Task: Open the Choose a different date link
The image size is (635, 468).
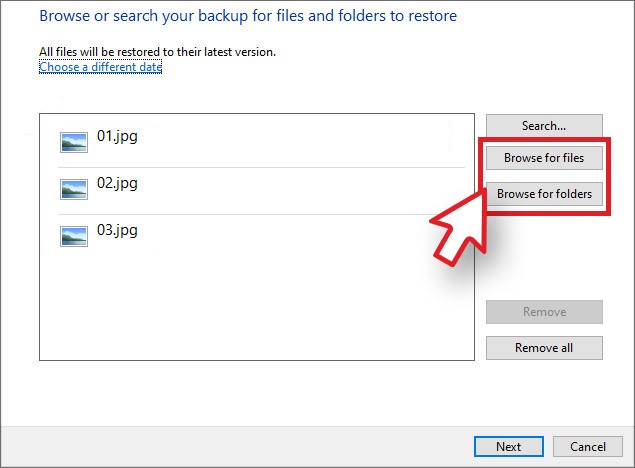Action: (x=100, y=67)
